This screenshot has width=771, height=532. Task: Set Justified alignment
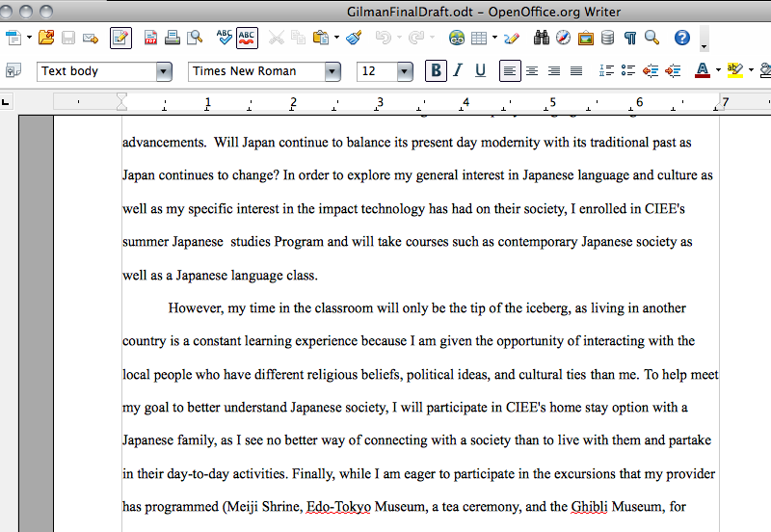576,71
